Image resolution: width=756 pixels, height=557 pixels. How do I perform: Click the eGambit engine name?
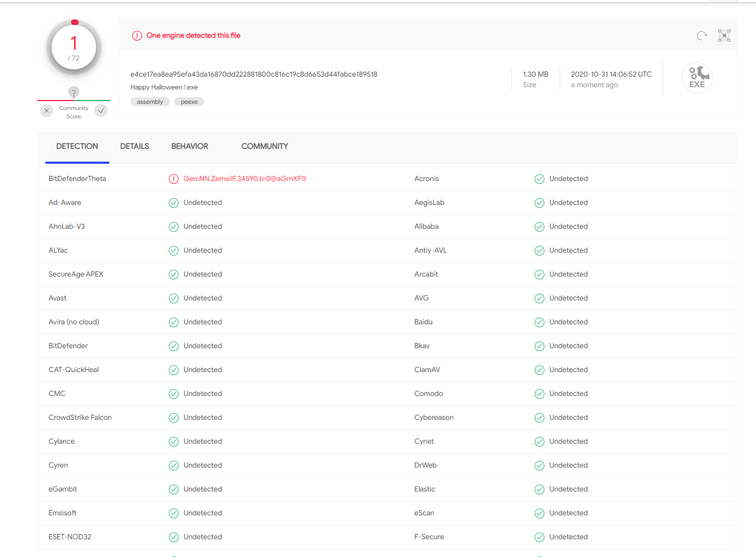[x=63, y=489]
